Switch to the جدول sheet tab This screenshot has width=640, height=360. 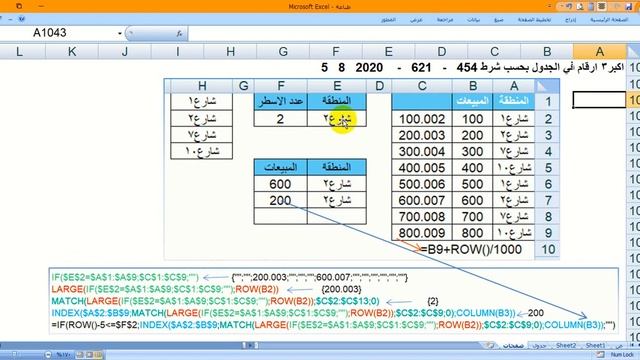pos(539,346)
